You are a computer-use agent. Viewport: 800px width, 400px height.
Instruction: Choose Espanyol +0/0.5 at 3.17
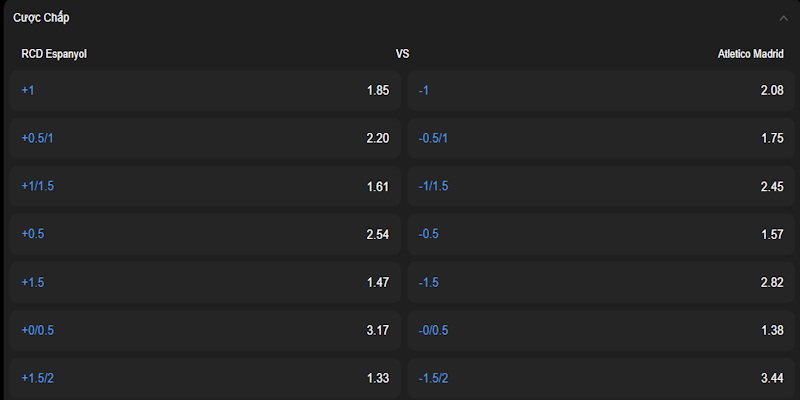(x=205, y=330)
